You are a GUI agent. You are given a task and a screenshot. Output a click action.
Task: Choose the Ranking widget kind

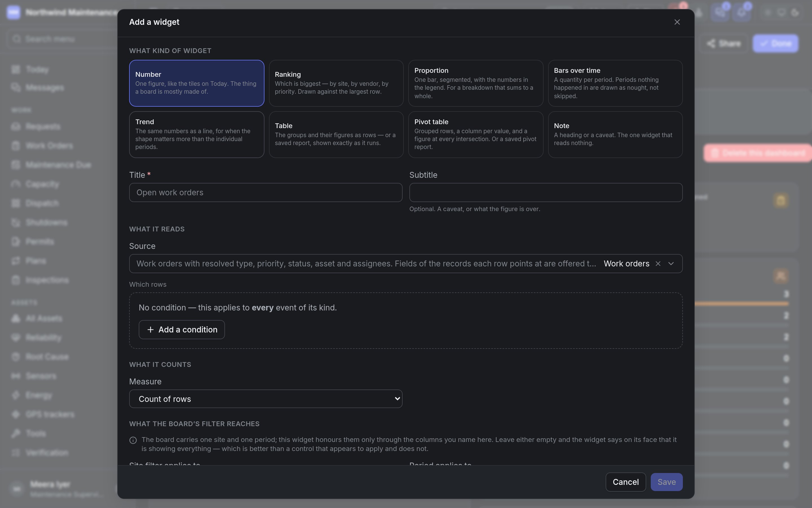[x=336, y=83]
